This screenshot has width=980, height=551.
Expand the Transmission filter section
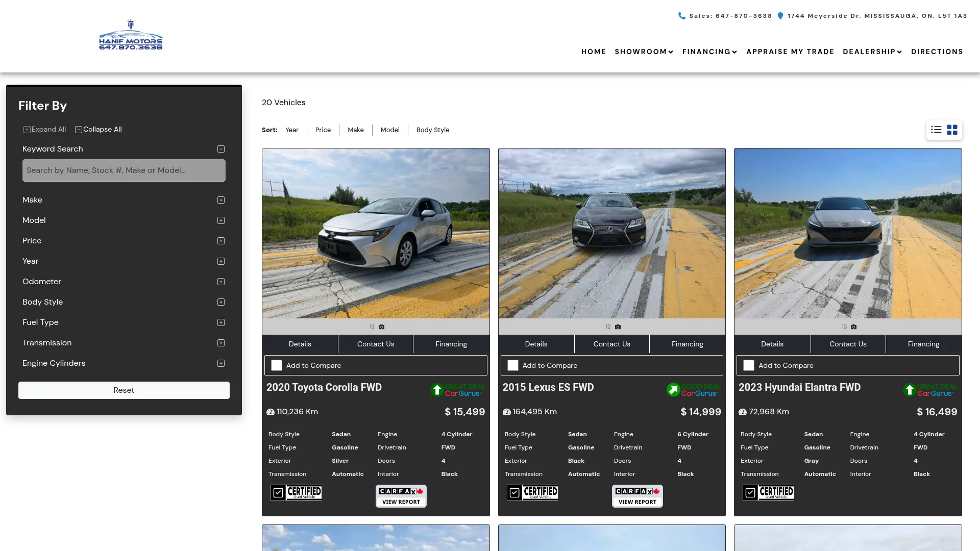click(x=221, y=343)
